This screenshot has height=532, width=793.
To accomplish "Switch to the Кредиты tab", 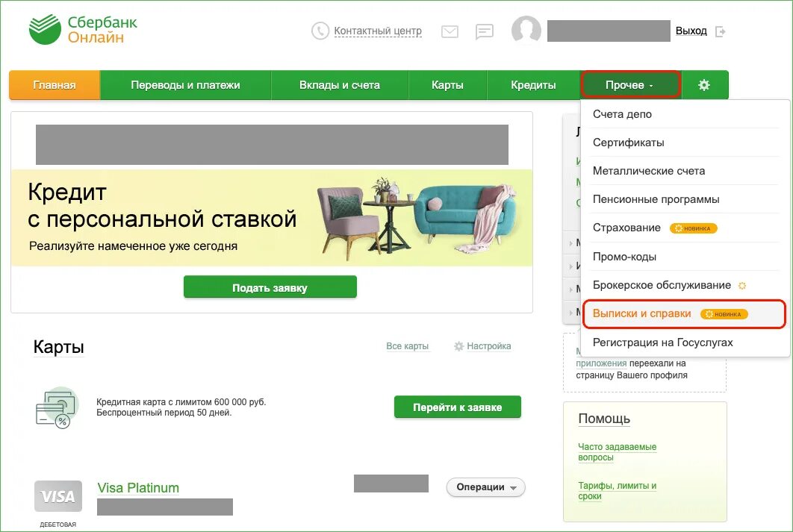I will pyautogui.click(x=533, y=85).
